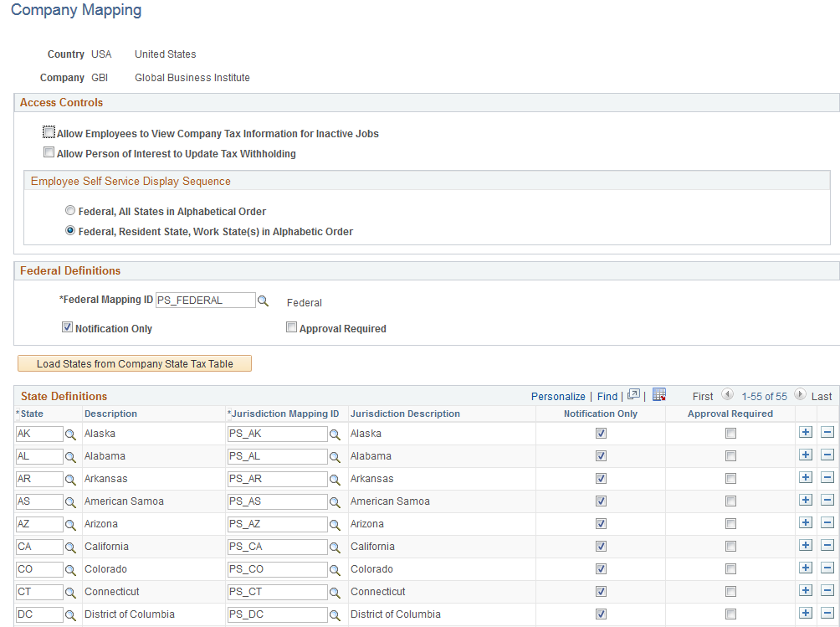
Task: Sort by Jurisdiction Mapping ID header
Action: (x=285, y=414)
